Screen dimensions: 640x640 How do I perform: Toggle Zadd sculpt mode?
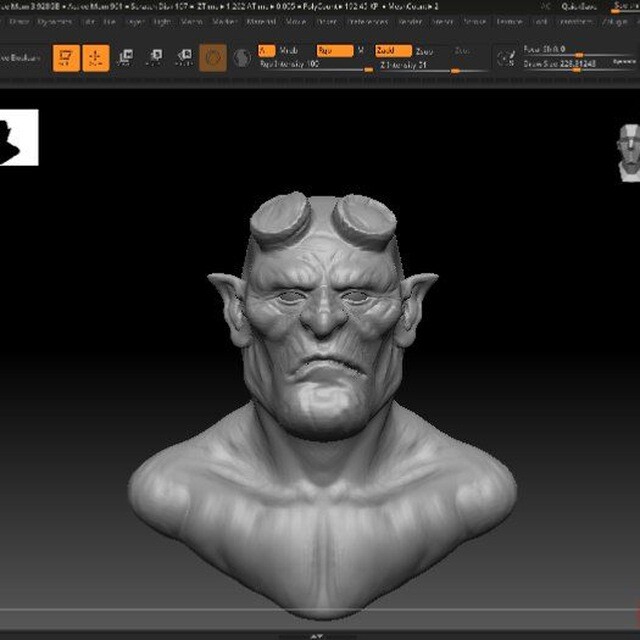[x=393, y=51]
